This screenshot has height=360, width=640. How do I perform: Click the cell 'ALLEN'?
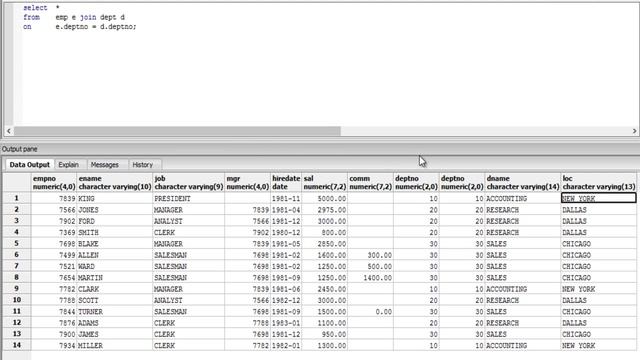(115, 255)
